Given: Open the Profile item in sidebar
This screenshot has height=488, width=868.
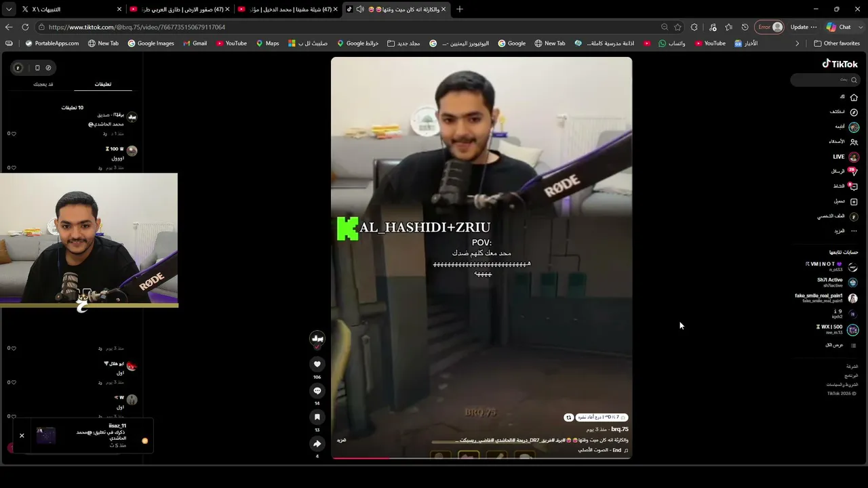Looking at the screenshot, I should [x=838, y=216].
